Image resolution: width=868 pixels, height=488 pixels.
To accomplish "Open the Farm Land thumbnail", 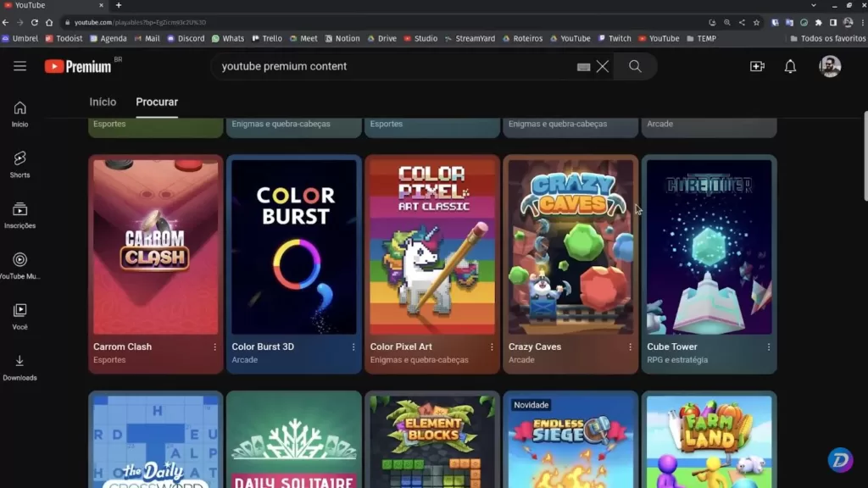I will tap(709, 441).
